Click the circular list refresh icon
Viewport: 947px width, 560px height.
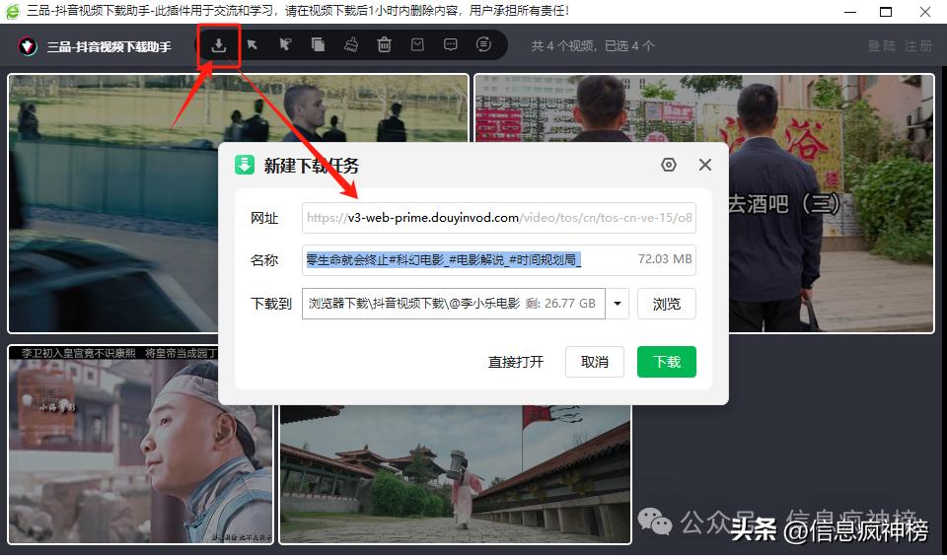pyautogui.click(x=483, y=44)
